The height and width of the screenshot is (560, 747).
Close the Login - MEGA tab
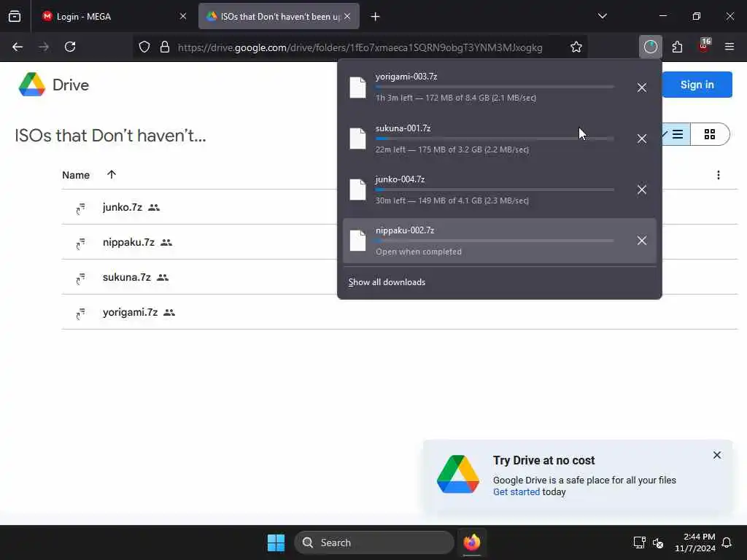[183, 16]
